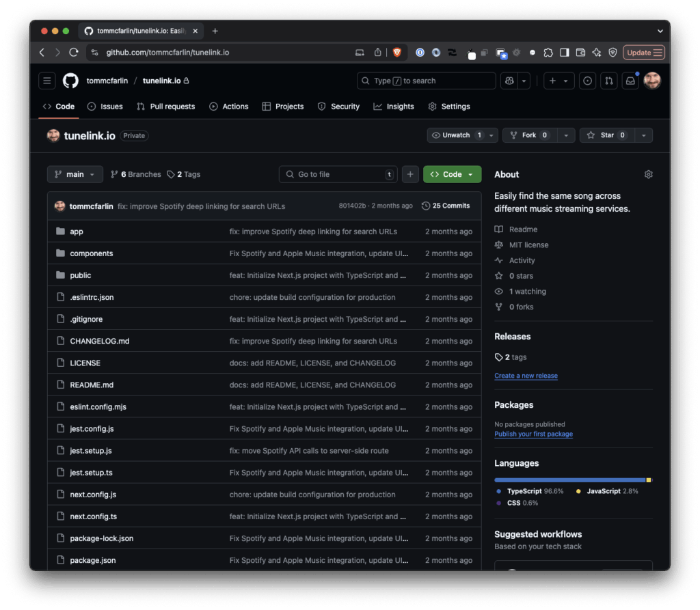Viewport: 700px width, 610px height.
Task: Click Brave VPN shield icon
Action: 613,53
